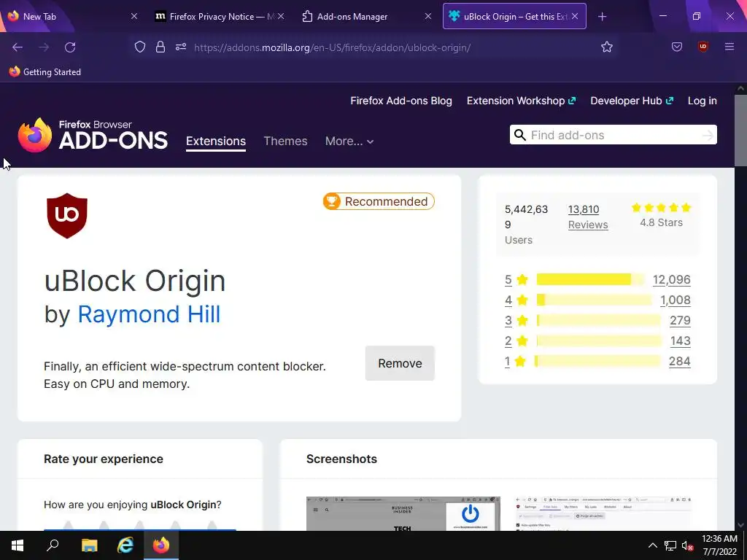Open the taskbar clock and date
The height and width of the screenshot is (560, 747).
tap(719, 545)
